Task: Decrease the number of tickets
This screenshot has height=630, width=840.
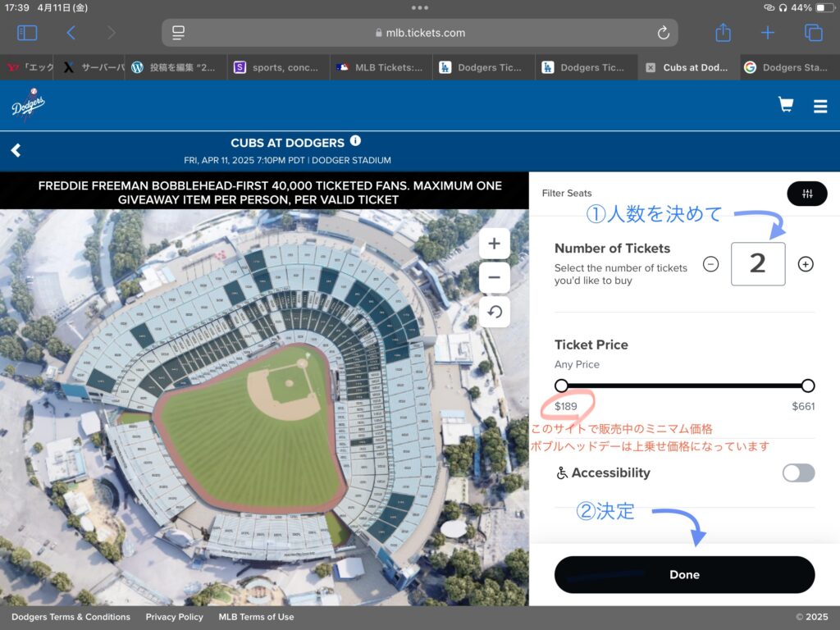Action: pos(710,264)
